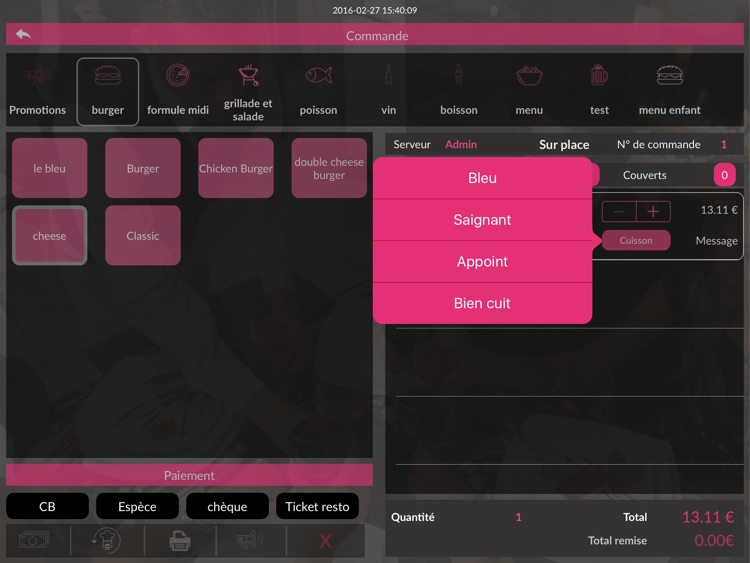Viewport: 750px width, 563px height.
Task: Open the poisson category
Action: coord(318,91)
